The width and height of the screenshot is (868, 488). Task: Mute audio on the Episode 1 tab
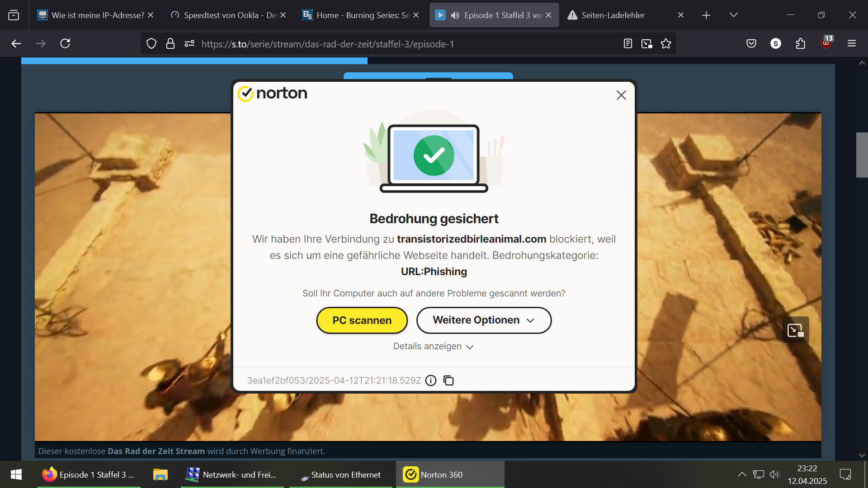455,15
